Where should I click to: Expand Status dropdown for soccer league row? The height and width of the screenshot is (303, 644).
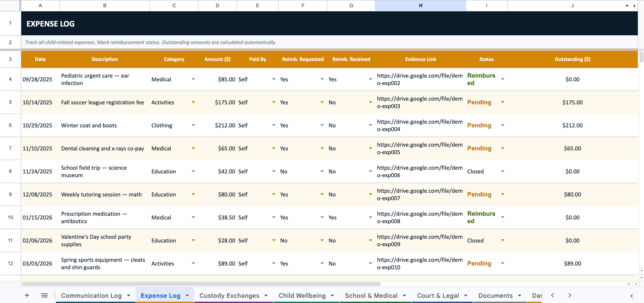coord(502,102)
